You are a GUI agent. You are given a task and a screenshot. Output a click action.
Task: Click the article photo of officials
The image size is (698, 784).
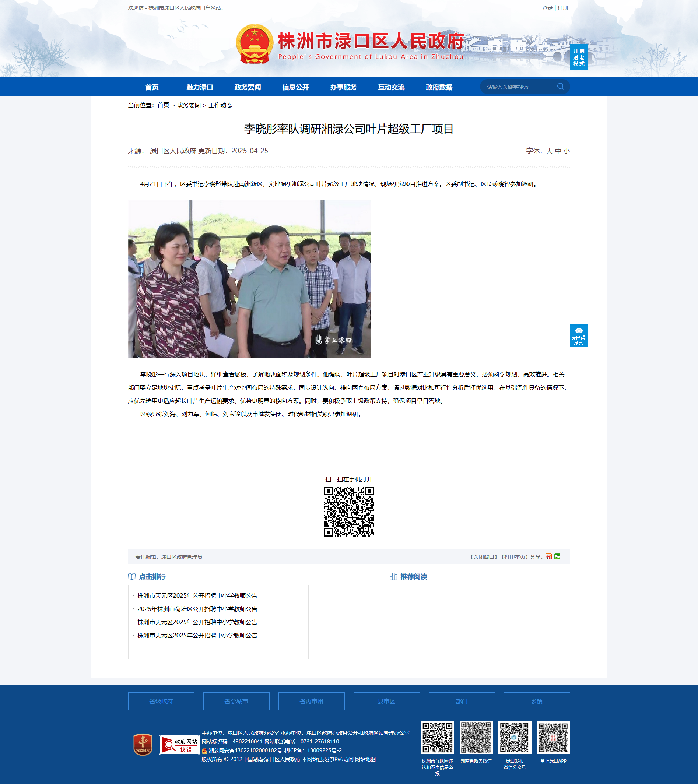coord(249,279)
